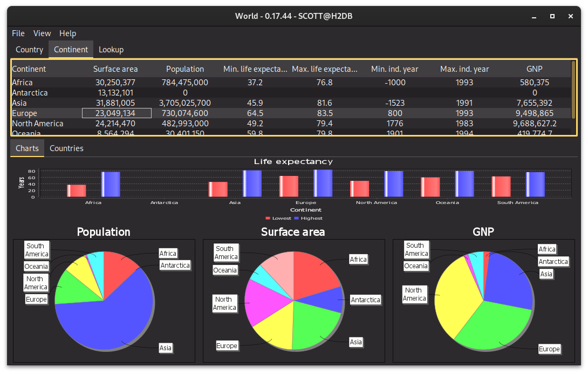Image resolution: width=588 pixels, height=374 pixels.
Task: Switch to the Lookup tab
Action: click(x=111, y=50)
